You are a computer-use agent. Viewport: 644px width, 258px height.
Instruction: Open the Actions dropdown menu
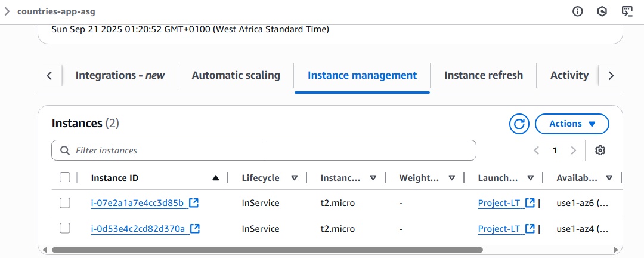[x=572, y=124]
